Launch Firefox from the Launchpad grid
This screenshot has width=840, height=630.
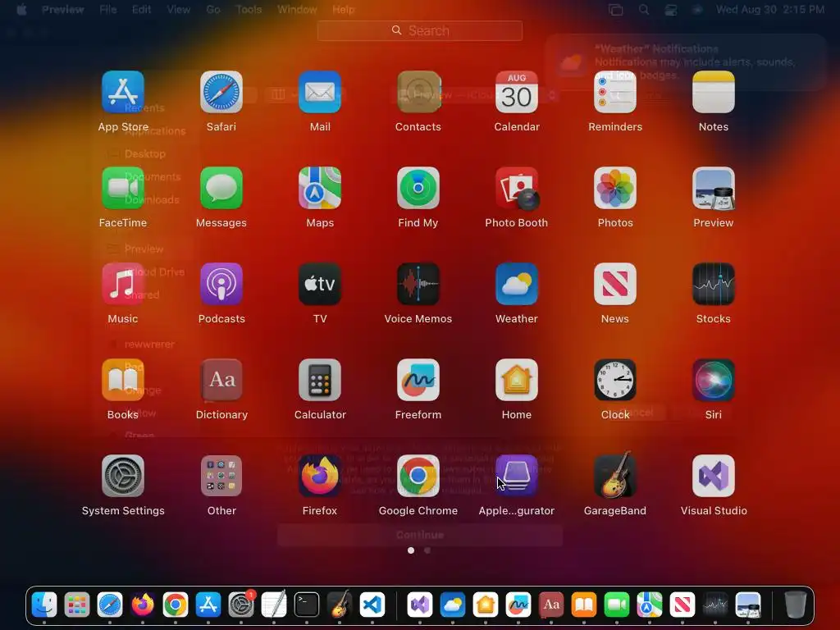320,476
